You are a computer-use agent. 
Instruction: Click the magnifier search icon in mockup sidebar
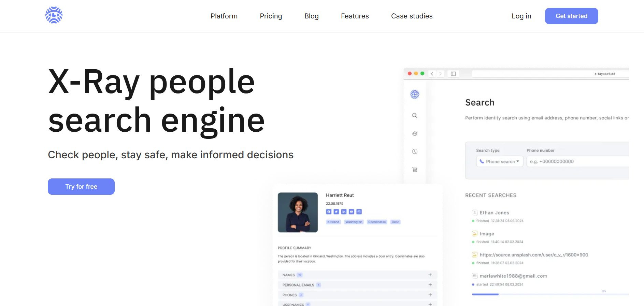[x=415, y=116]
